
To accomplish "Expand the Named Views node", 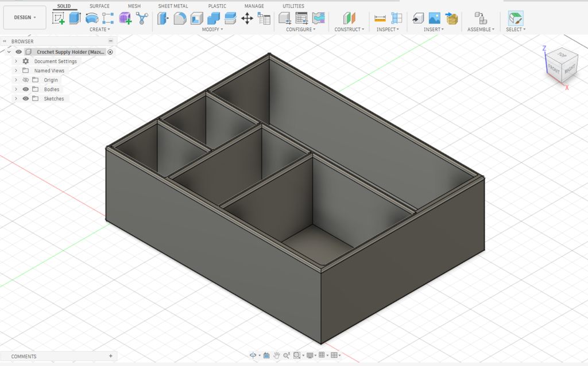I will (x=16, y=71).
